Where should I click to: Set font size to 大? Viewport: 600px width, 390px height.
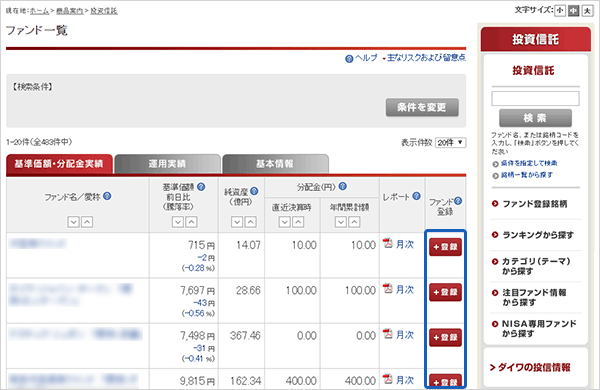coord(587,11)
